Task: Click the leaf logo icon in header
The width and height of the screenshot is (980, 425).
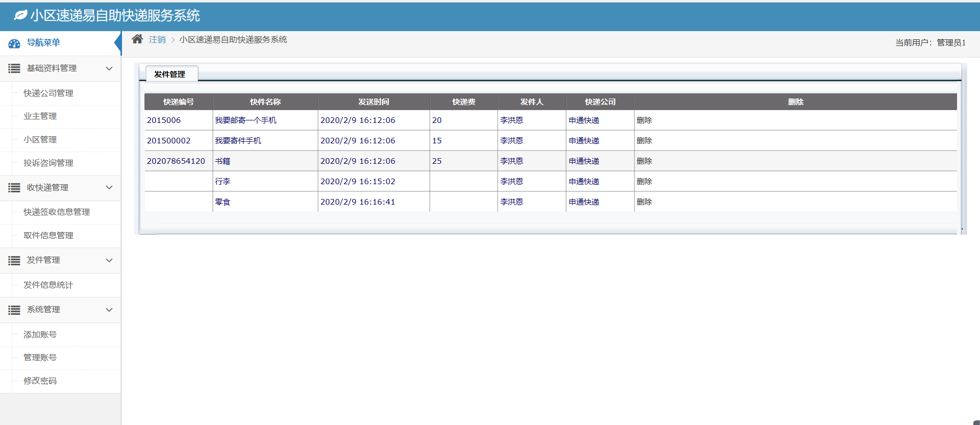Action: tap(20, 16)
